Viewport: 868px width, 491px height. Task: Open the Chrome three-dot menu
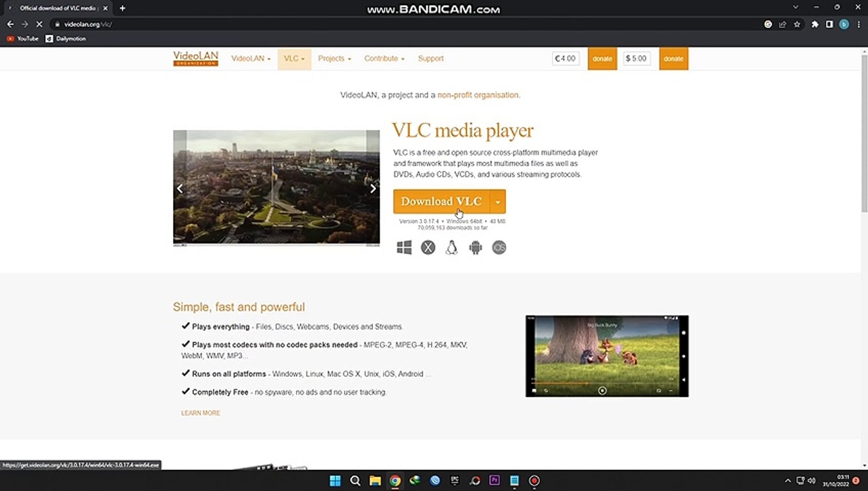[858, 24]
